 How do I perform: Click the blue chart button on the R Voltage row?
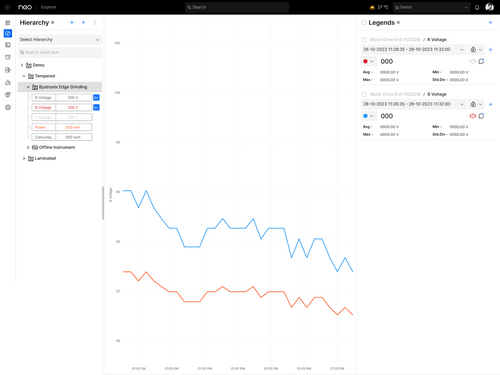(96, 97)
